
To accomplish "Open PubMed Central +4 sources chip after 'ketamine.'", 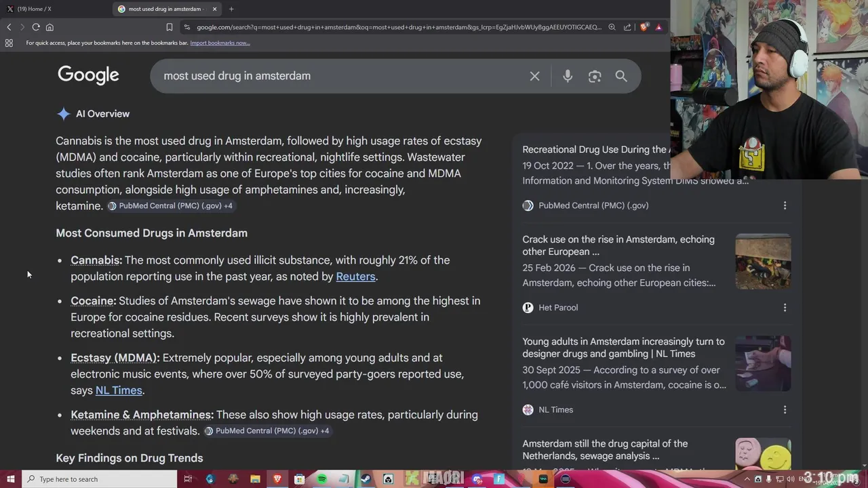I will (x=170, y=206).
